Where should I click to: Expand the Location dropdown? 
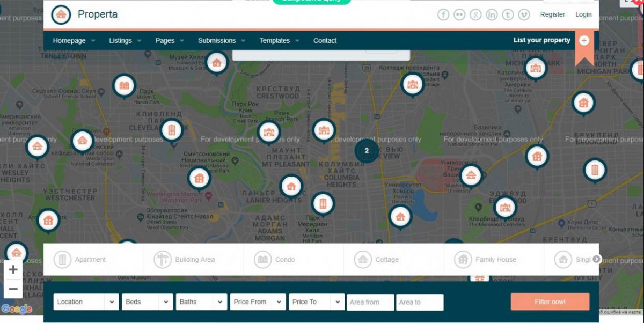point(86,302)
